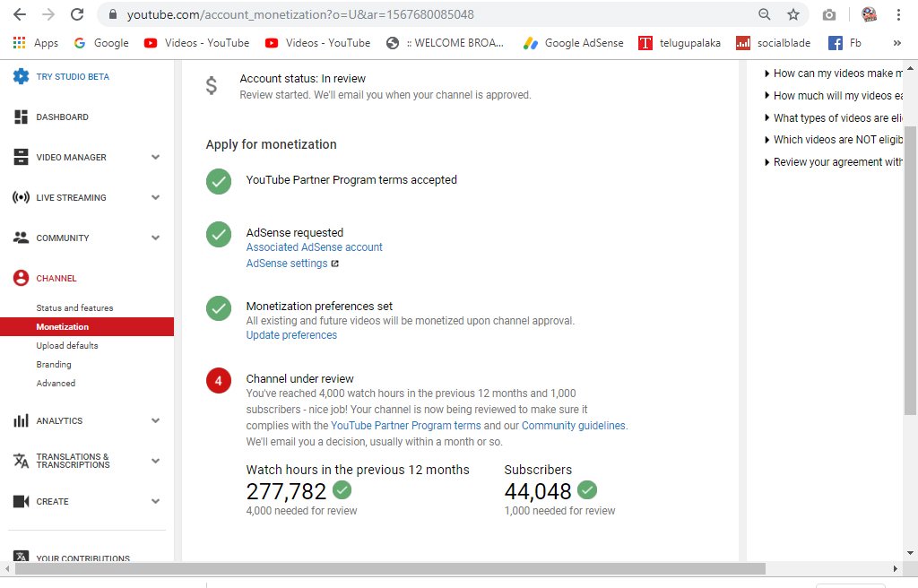Expand the Create section chevron

(x=156, y=501)
